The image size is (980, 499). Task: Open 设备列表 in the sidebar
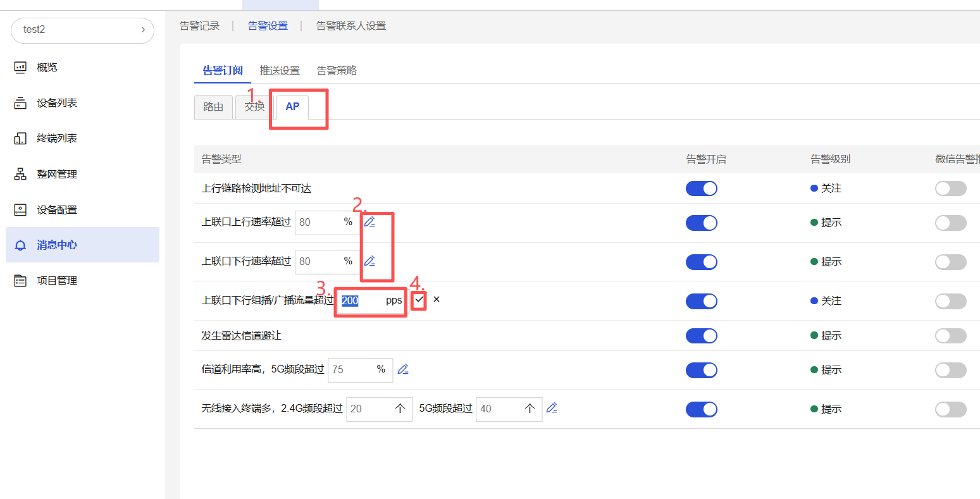point(57,102)
